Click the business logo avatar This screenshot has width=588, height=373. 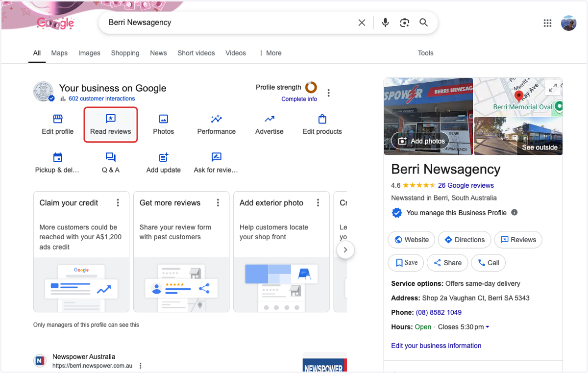(x=43, y=92)
